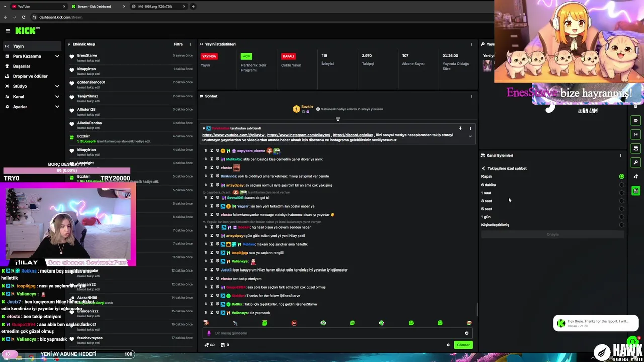Viewport: 644px width, 362px height.
Task: Open pinned message three-dot options
Action: tap(470, 128)
